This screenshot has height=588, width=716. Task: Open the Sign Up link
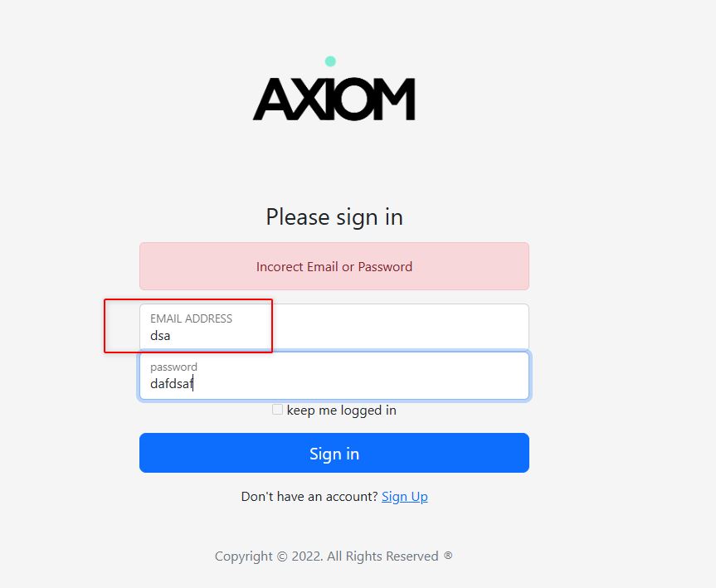coord(405,496)
